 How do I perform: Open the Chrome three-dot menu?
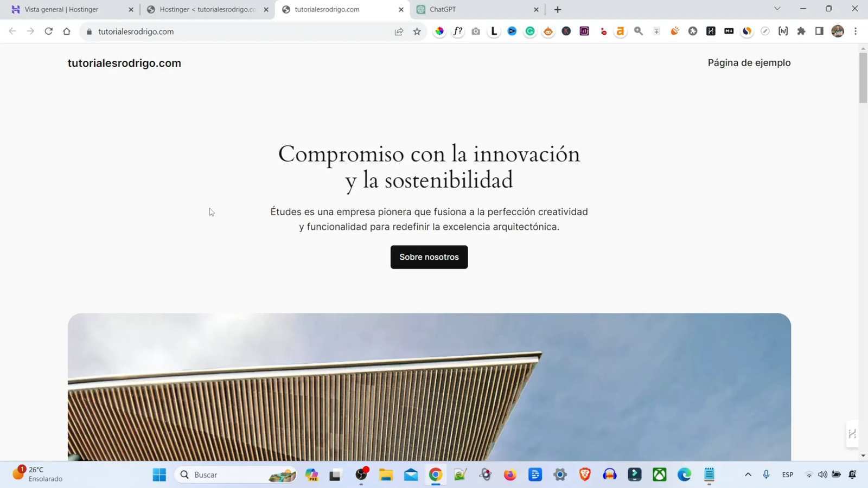(856, 31)
